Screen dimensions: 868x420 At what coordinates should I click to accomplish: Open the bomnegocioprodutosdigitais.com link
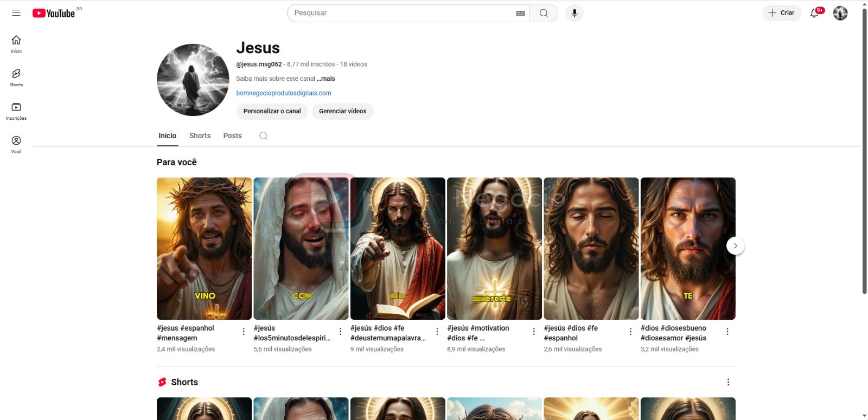[x=284, y=93]
